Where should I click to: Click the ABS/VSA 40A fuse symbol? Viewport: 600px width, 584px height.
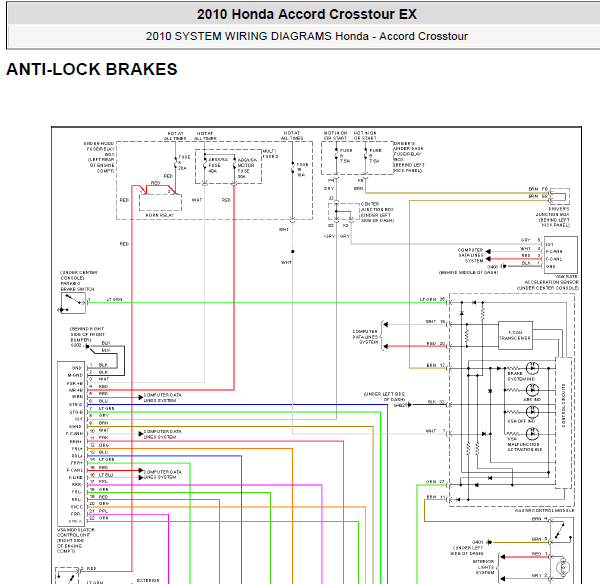point(205,165)
